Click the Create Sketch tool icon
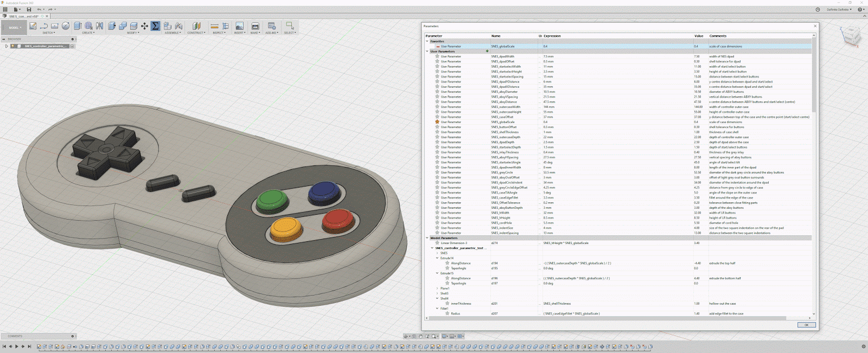 coord(33,26)
